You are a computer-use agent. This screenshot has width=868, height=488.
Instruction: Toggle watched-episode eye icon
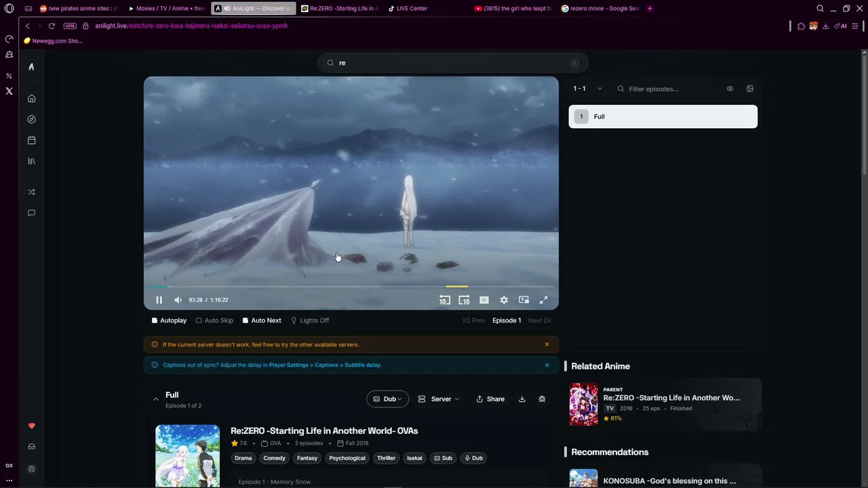(x=730, y=89)
